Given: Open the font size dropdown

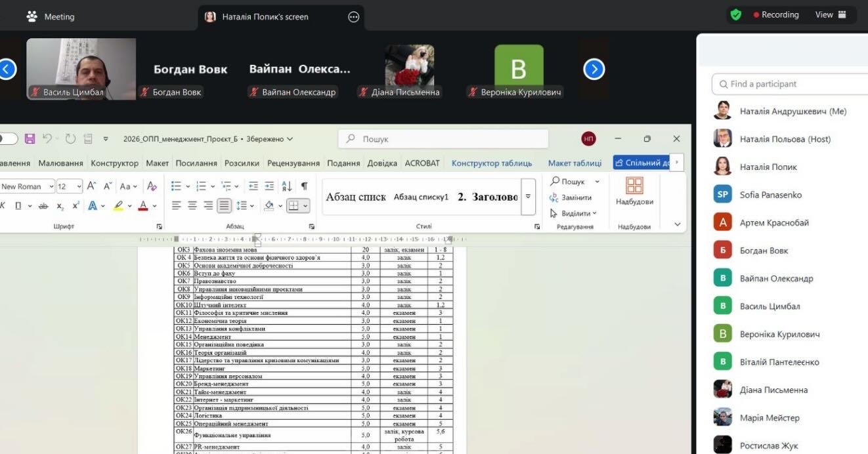Looking at the screenshot, I should pyautogui.click(x=79, y=186).
